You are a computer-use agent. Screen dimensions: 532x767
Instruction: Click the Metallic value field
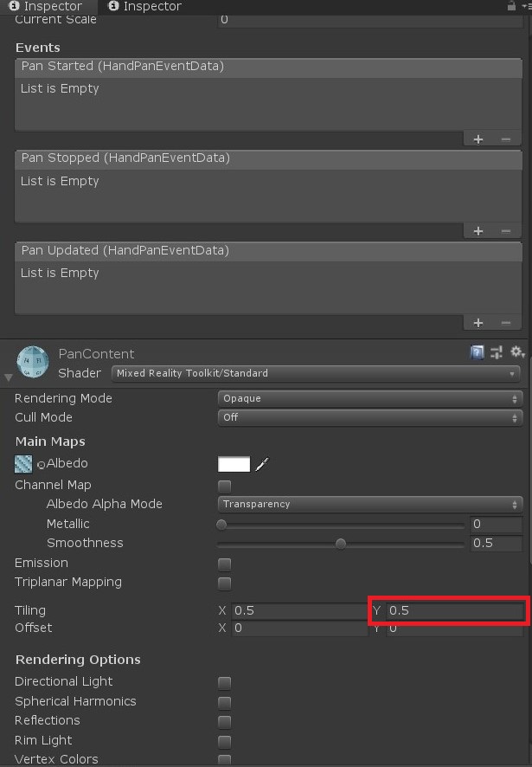click(496, 525)
